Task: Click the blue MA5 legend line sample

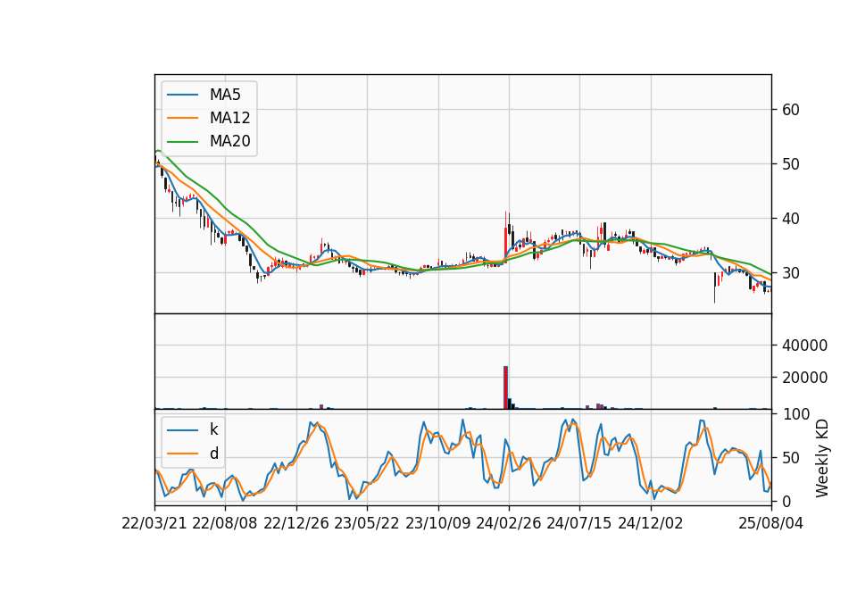Action: point(182,95)
